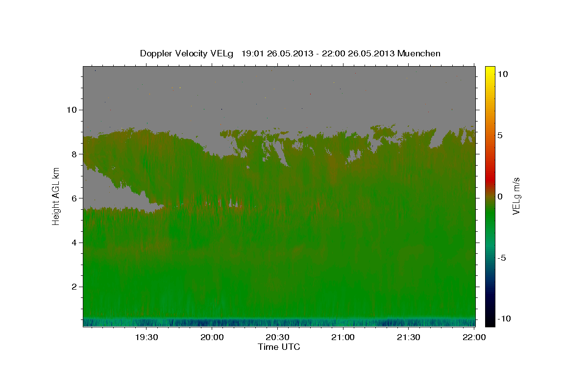Click the 'Time UTC' axis title

[x=279, y=347]
